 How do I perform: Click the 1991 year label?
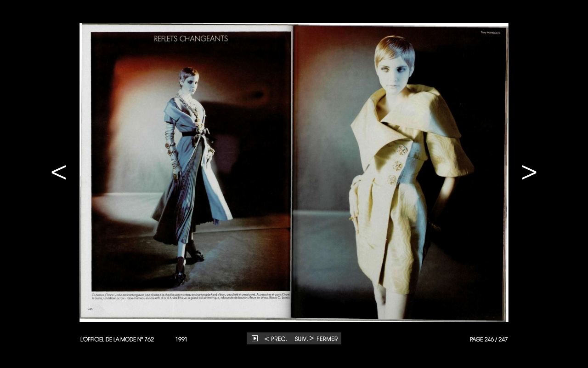pyautogui.click(x=181, y=339)
